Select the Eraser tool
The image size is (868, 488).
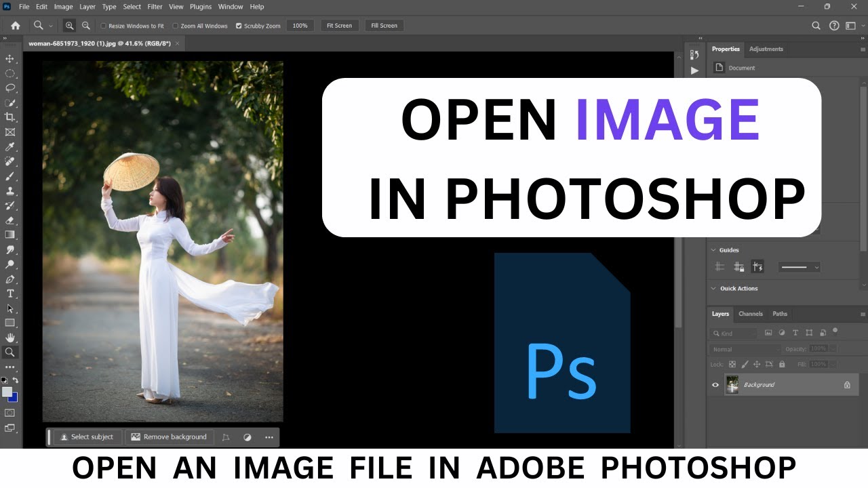click(10, 220)
